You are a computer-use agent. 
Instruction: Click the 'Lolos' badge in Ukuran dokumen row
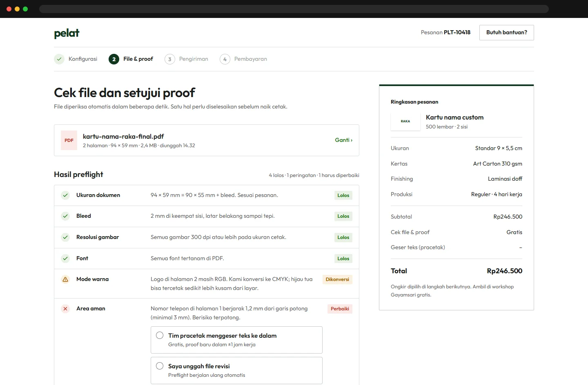(343, 195)
